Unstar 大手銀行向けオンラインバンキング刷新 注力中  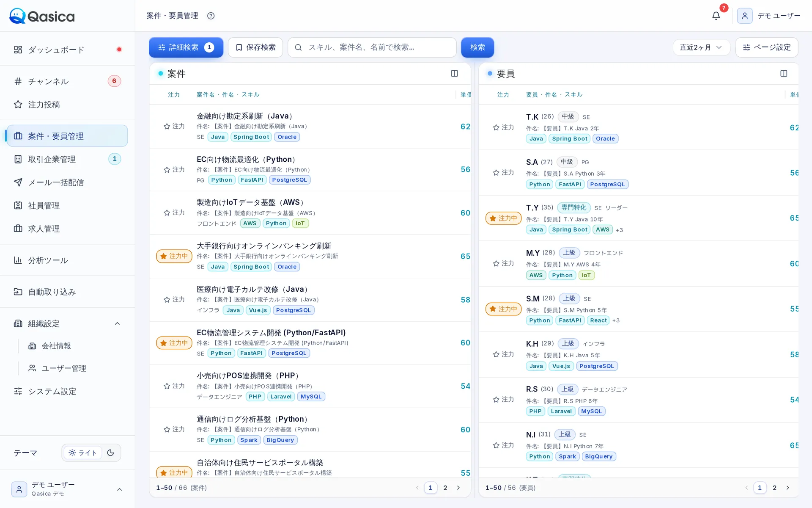174,256
